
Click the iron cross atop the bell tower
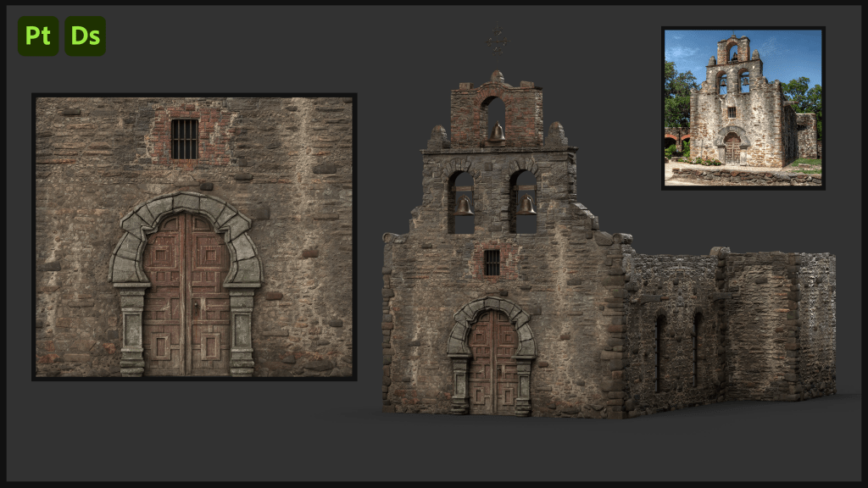pyautogui.click(x=497, y=41)
